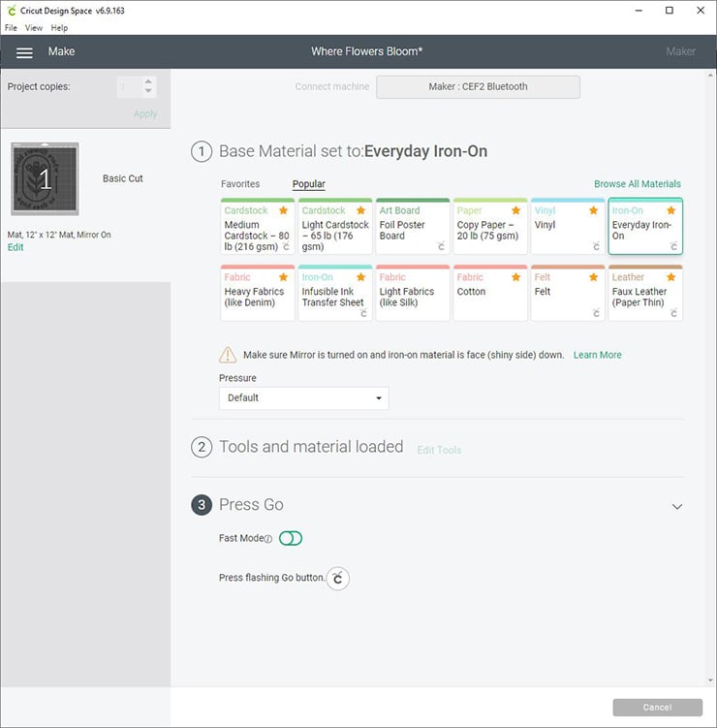Open the hamburger navigation menu

tap(24, 52)
